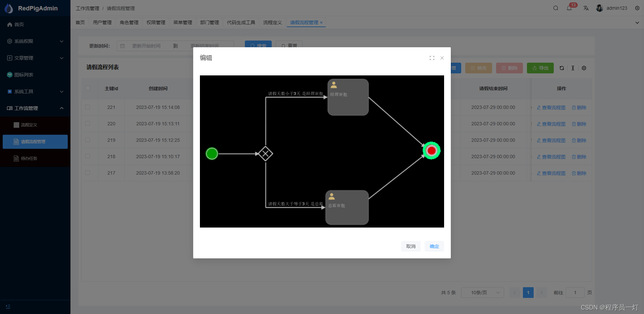Open the 10条/页 page size dropdown

[x=483, y=293]
